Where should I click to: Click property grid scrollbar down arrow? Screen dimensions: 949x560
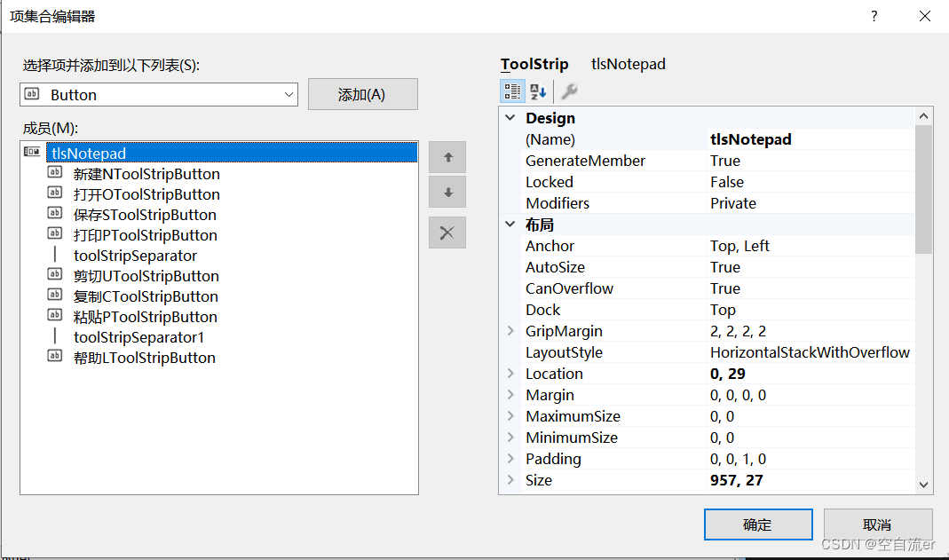pyautogui.click(x=923, y=485)
